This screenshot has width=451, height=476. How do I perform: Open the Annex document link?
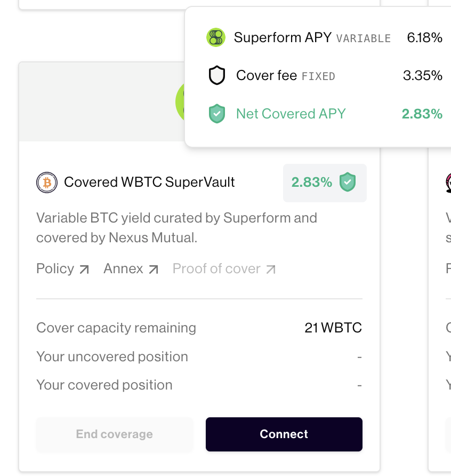click(124, 268)
